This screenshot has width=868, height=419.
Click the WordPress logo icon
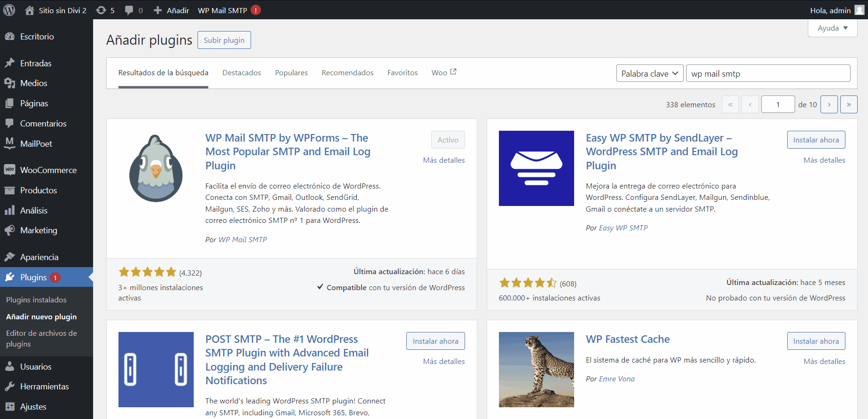coord(9,10)
